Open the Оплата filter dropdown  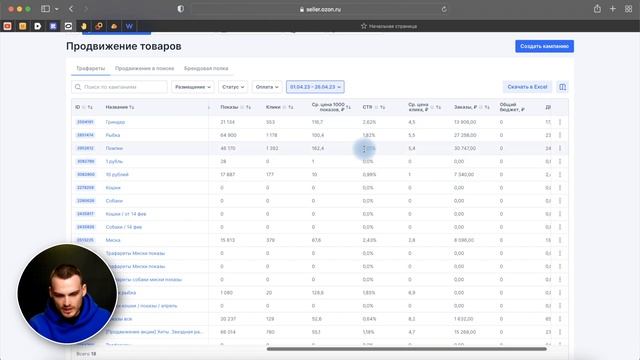coord(267,87)
